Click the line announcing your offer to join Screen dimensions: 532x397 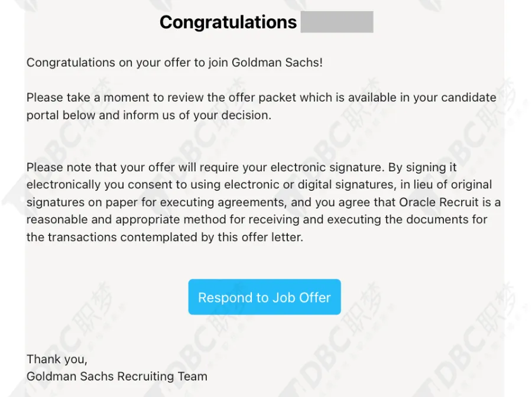pos(174,63)
